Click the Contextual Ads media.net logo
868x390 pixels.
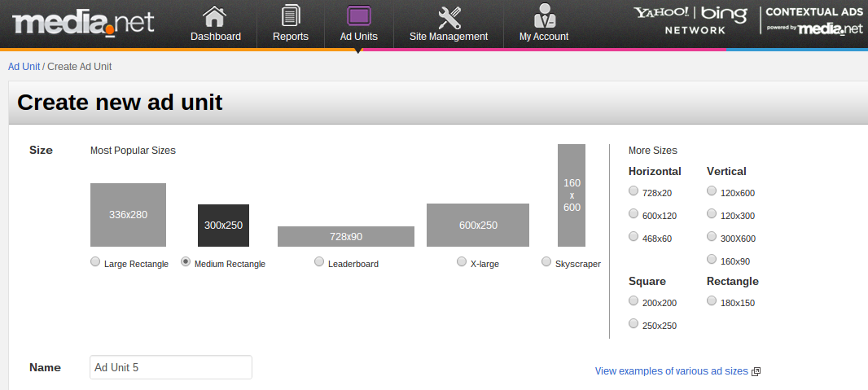point(814,20)
